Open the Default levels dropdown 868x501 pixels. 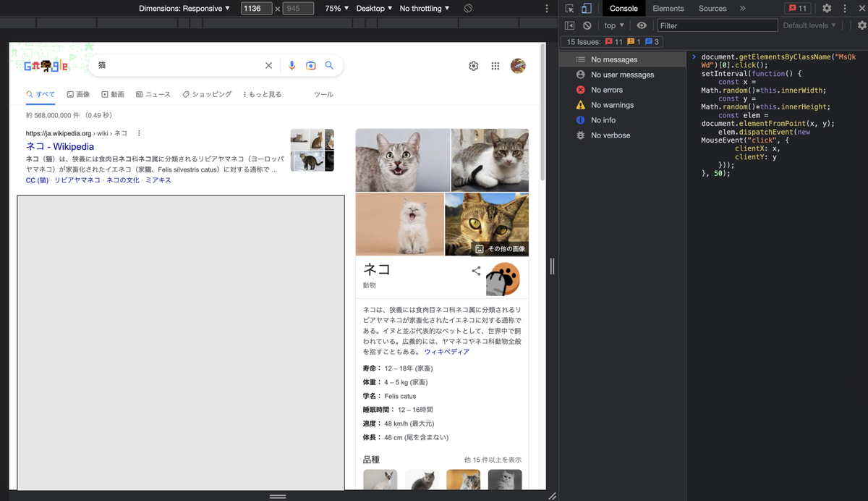coord(809,25)
